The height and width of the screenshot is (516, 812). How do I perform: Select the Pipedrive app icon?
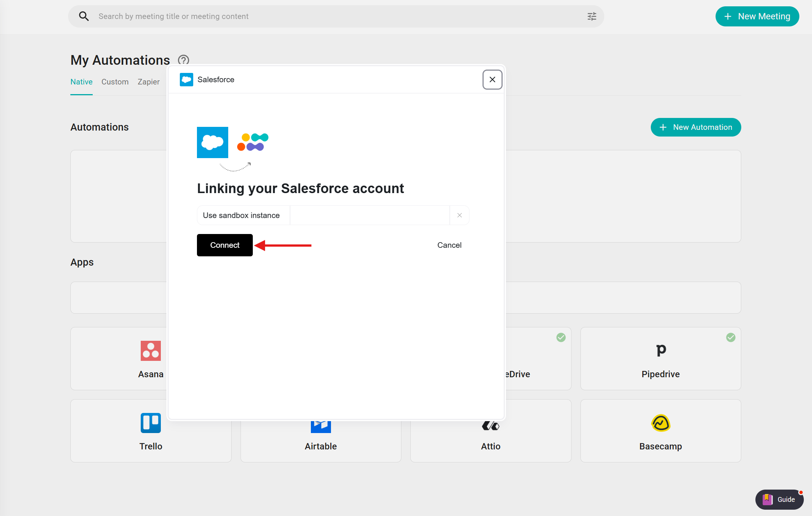click(660, 350)
